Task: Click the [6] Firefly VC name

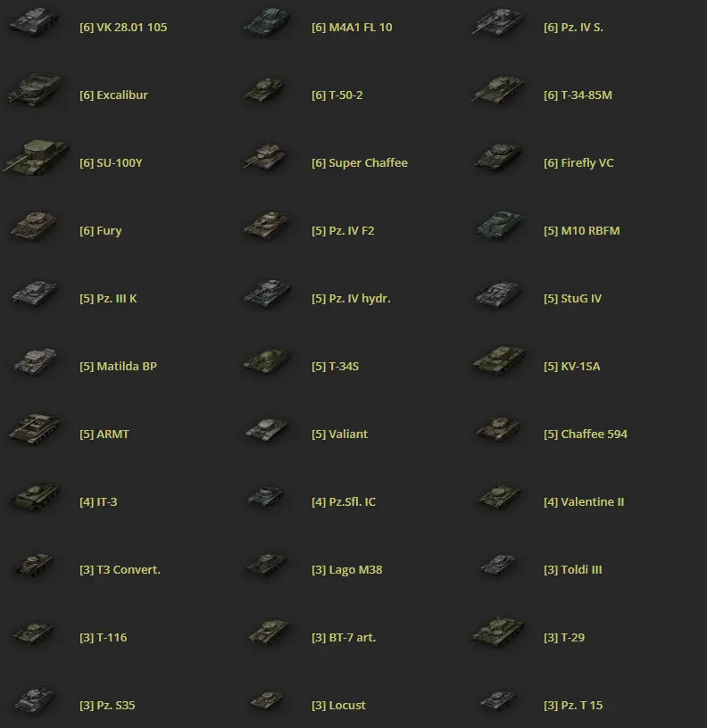Action: coord(578,163)
